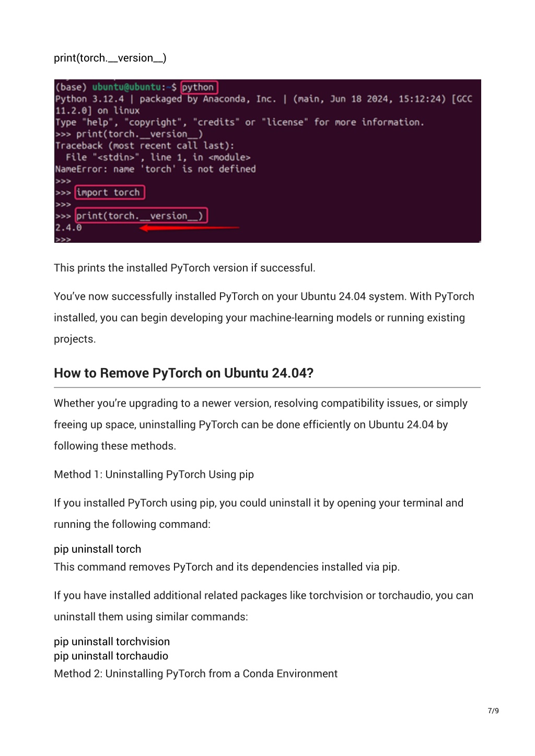
Task: Click the red arrow pointing to 2.4.0
Action: [x=189, y=228]
